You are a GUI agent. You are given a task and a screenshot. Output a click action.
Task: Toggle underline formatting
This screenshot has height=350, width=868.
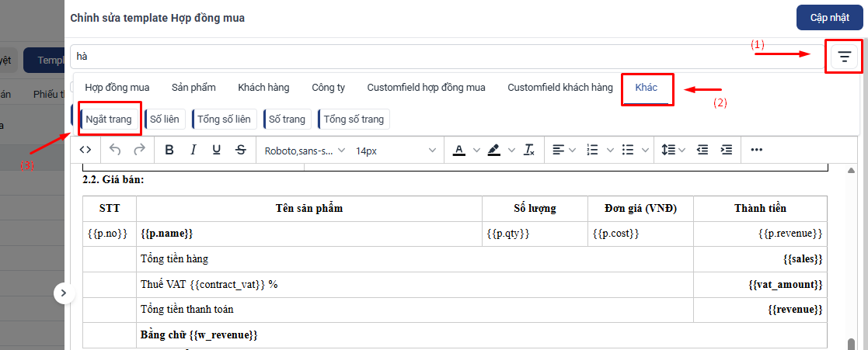(x=217, y=150)
